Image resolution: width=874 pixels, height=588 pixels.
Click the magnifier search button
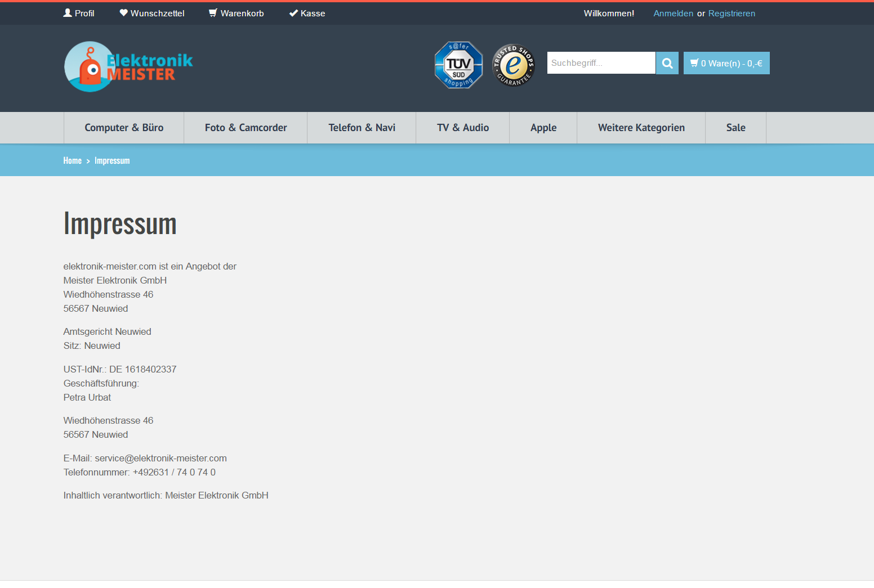(x=667, y=63)
